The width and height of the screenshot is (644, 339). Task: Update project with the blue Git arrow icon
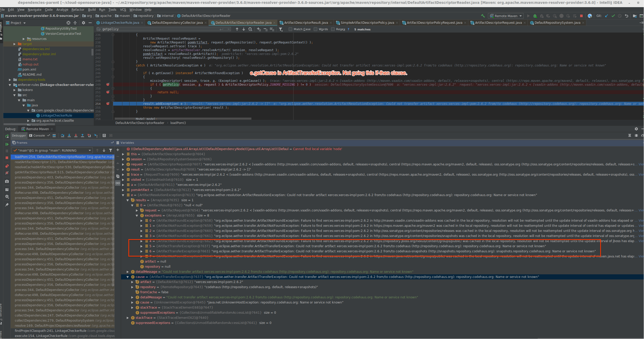[x=606, y=16]
